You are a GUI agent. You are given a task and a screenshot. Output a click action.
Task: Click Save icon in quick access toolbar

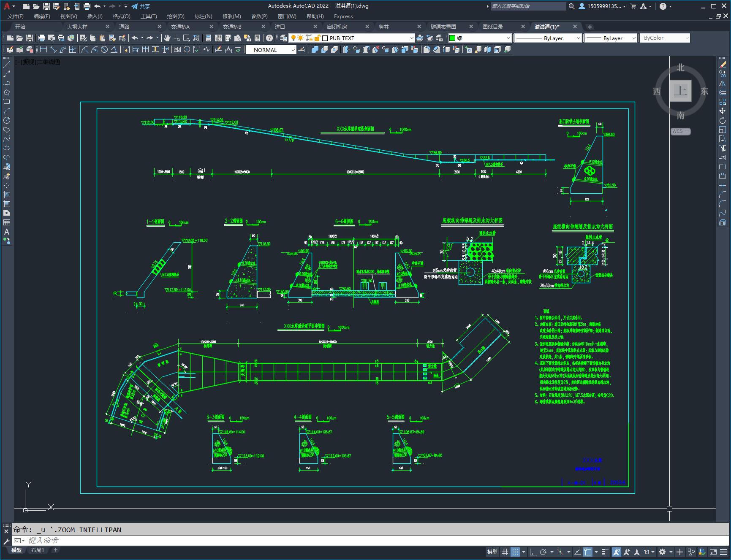[x=46, y=6]
